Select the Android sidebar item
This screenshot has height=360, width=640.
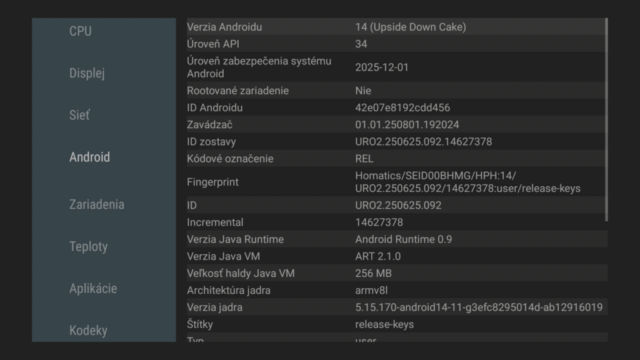[89, 157]
